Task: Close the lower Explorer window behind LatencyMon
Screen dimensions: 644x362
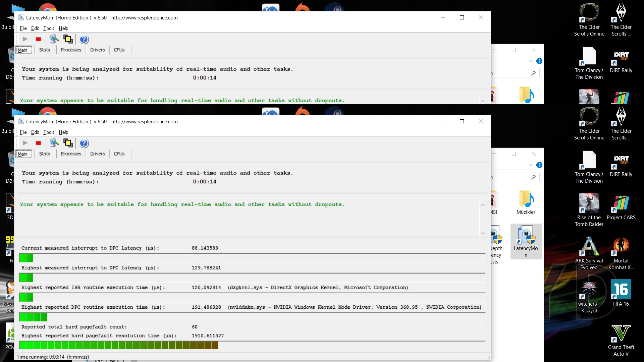Action: [533, 154]
